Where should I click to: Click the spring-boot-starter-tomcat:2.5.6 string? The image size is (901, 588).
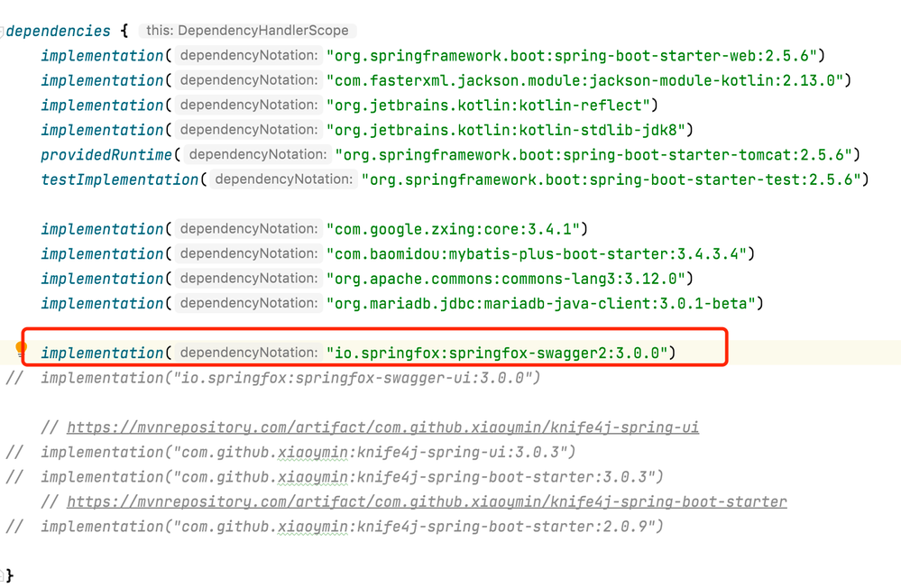point(593,154)
